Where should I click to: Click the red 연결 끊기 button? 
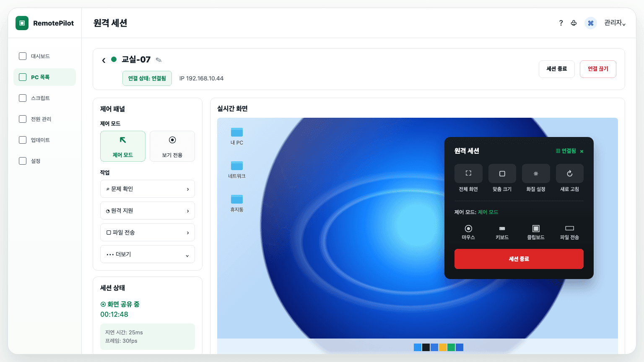click(598, 69)
